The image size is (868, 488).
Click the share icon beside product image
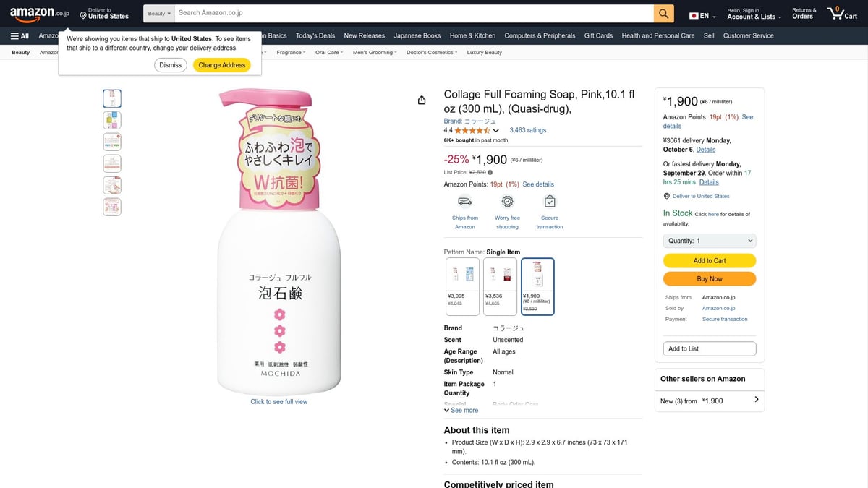(x=422, y=100)
